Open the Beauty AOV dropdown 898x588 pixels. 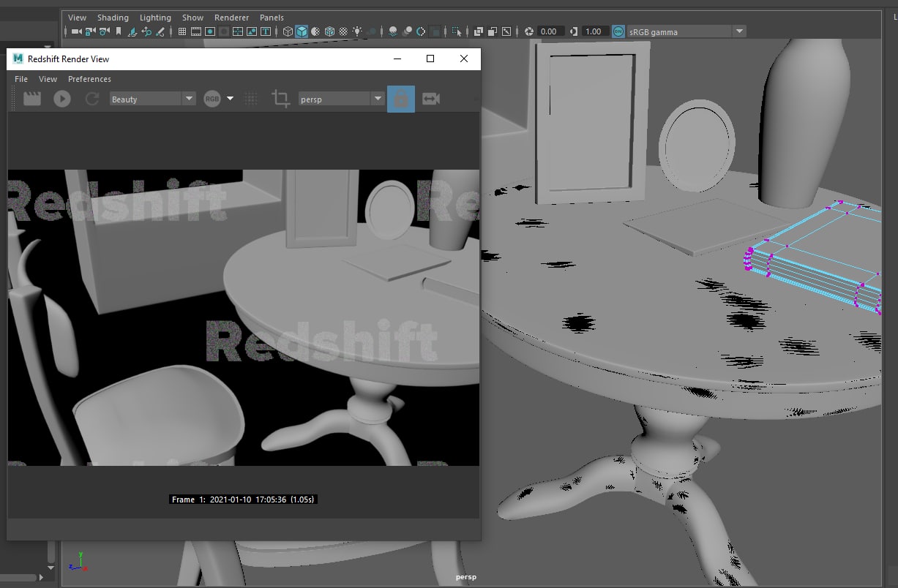pyautogui.click(x=152, y=99)
